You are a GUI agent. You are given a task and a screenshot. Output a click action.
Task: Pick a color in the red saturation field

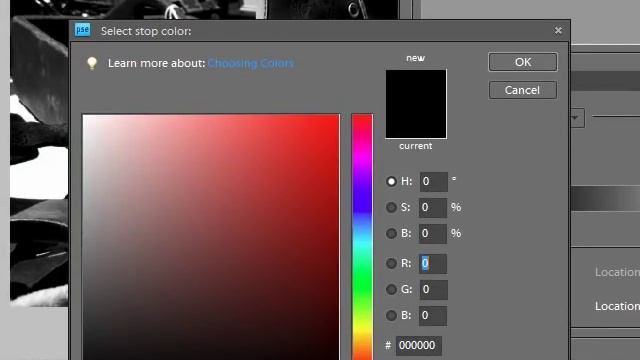(211, 237)
